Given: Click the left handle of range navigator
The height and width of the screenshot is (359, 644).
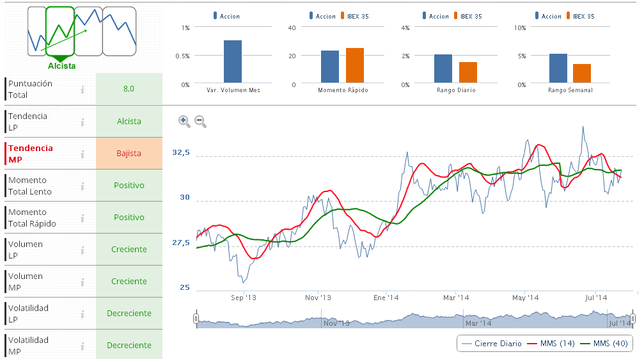Looking at the screenshot, I should tap(196, 319).
